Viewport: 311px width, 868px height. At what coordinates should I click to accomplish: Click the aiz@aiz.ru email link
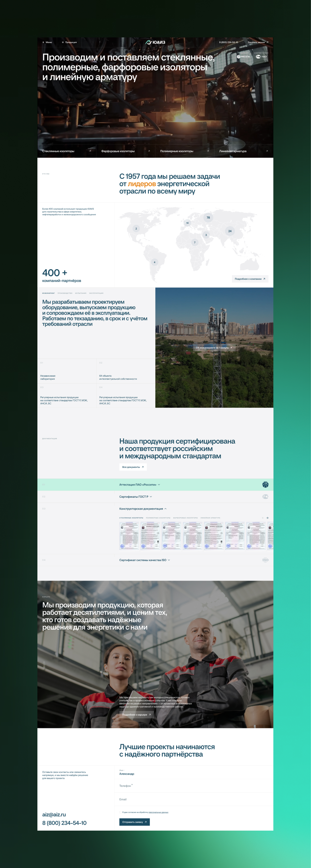click(54, 814)
